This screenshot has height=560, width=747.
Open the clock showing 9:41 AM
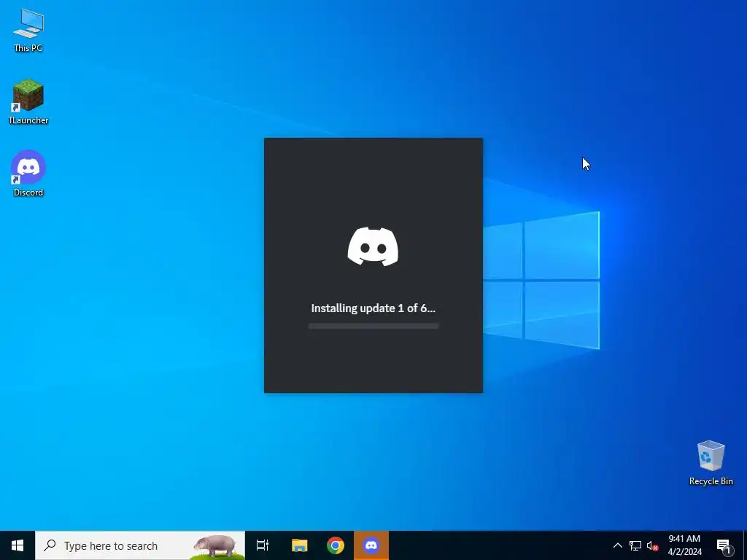tap(684, 545)
